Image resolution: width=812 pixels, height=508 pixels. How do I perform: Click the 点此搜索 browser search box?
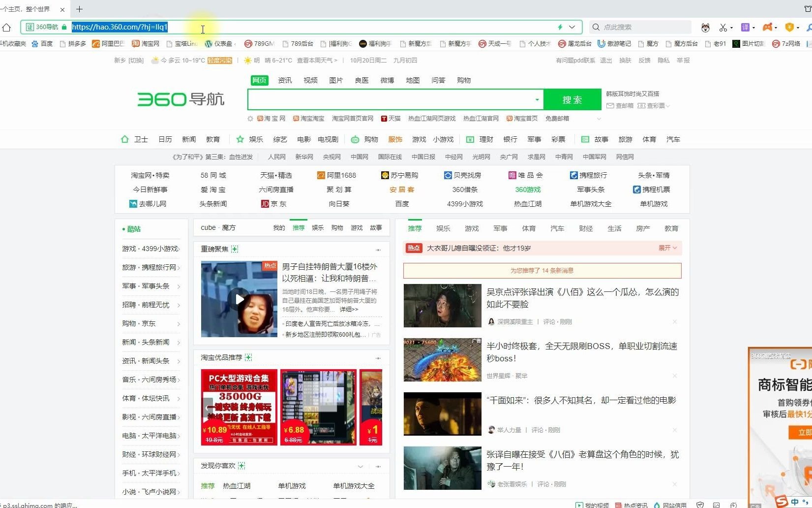pyautogui.click(x=639, y=27)
